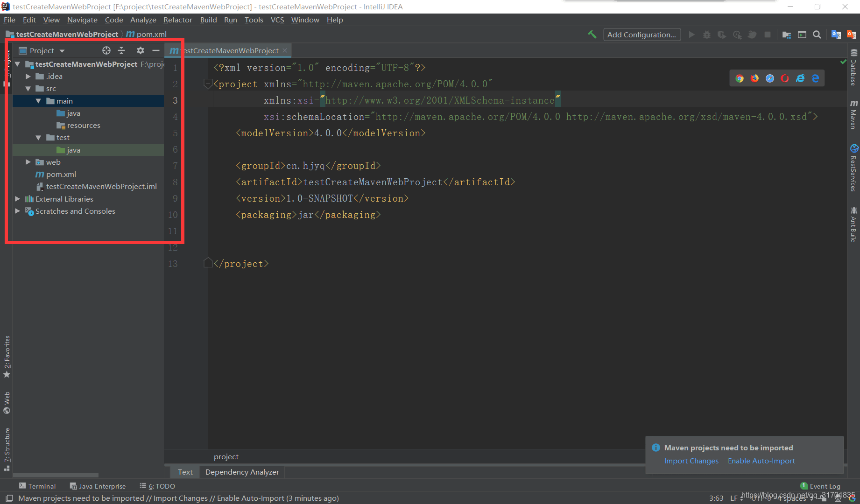
Task: Click Import Changes link in notification
Action: (691, 461)
